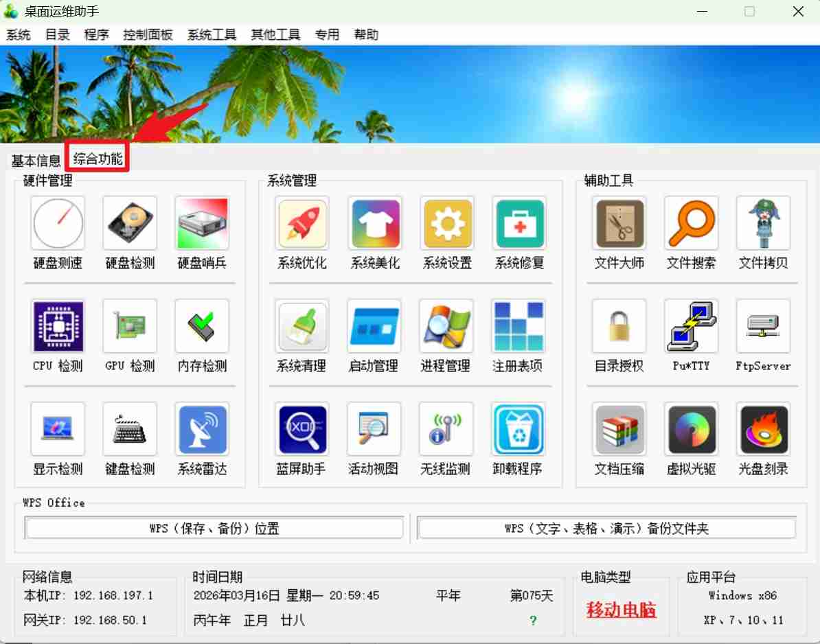Open the 蓝屏助手 blue screen helper
The width and height of the screenshot is (820, 644).
coord(301,430)
